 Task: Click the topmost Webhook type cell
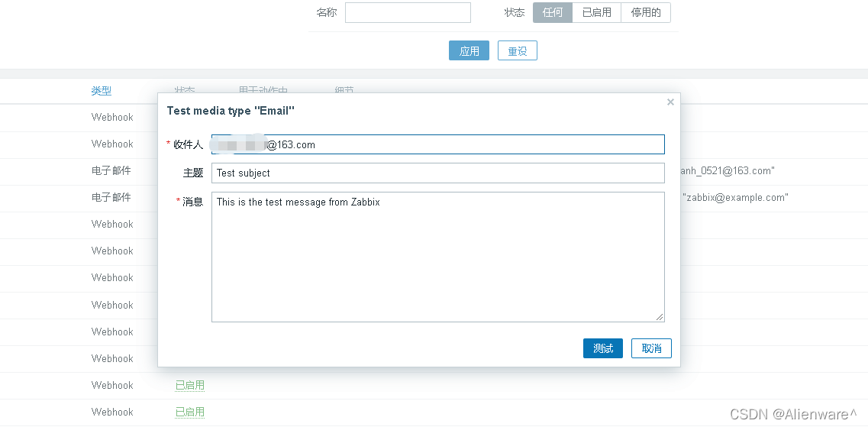(112, 118)
